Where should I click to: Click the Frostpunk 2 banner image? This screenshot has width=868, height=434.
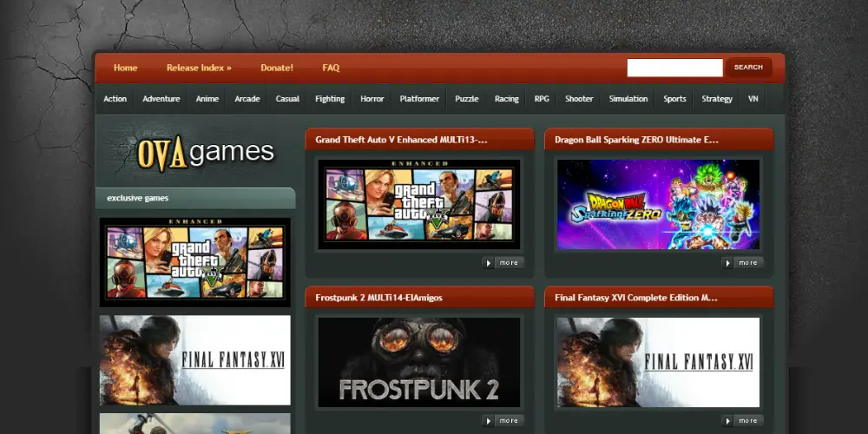coord(419,362)
